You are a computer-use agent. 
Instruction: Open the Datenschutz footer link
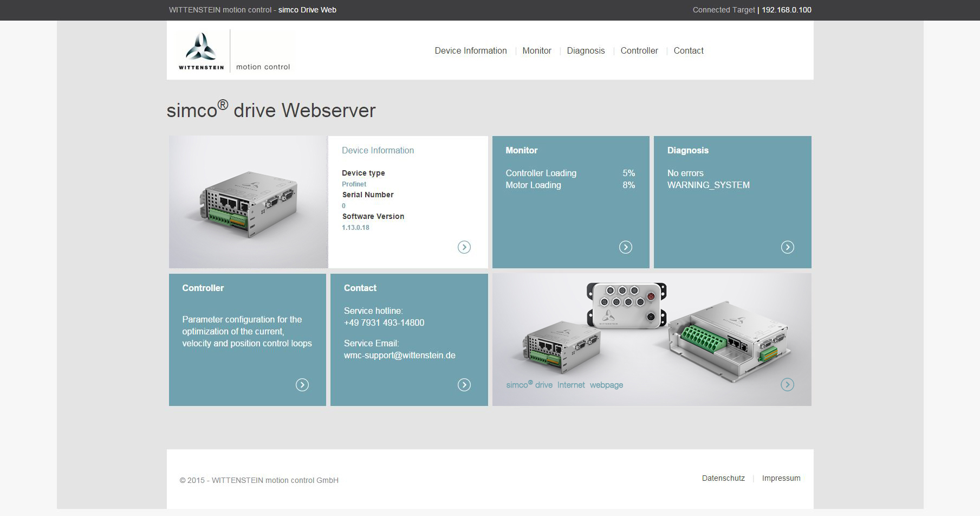click(x=723, y=478)
